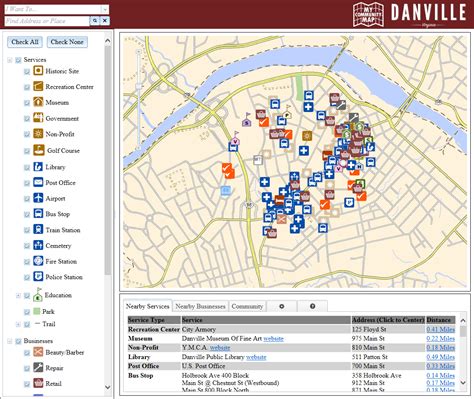Viewport: 474px width, 399px height.
Task: Toggle the Bus Stop checkbox
Action: pos(27,215)
